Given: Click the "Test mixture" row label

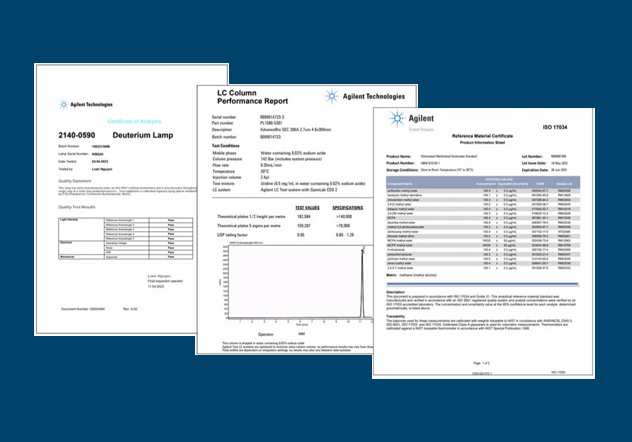Looking at the screenshot, I should (x=223, y=184).
